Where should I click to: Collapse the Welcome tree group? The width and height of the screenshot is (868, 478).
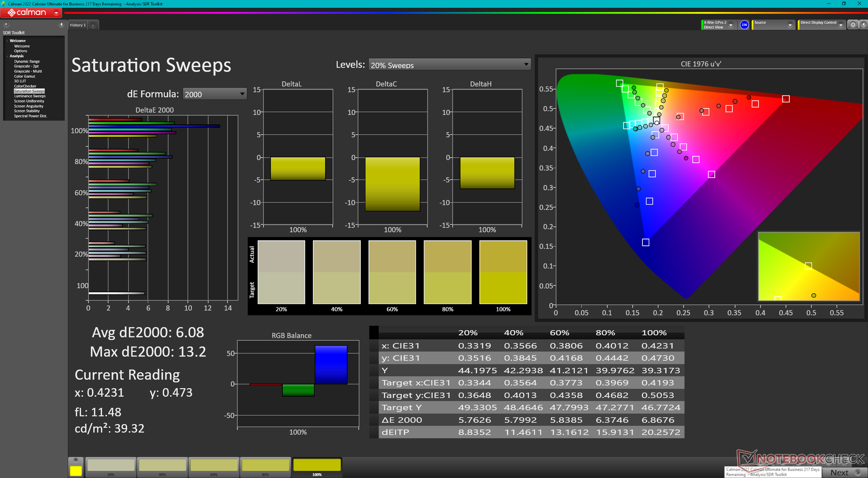[7, 41]
